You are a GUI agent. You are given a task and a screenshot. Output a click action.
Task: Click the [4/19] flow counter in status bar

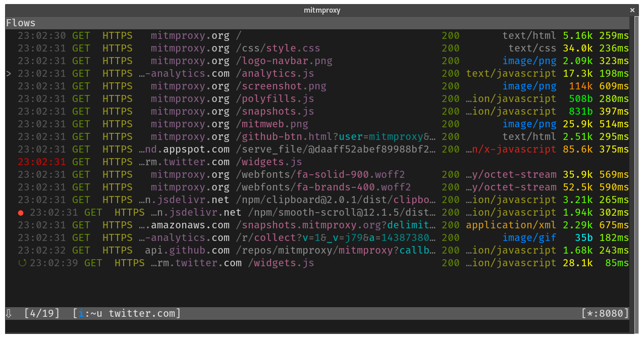tap(42, 314)
